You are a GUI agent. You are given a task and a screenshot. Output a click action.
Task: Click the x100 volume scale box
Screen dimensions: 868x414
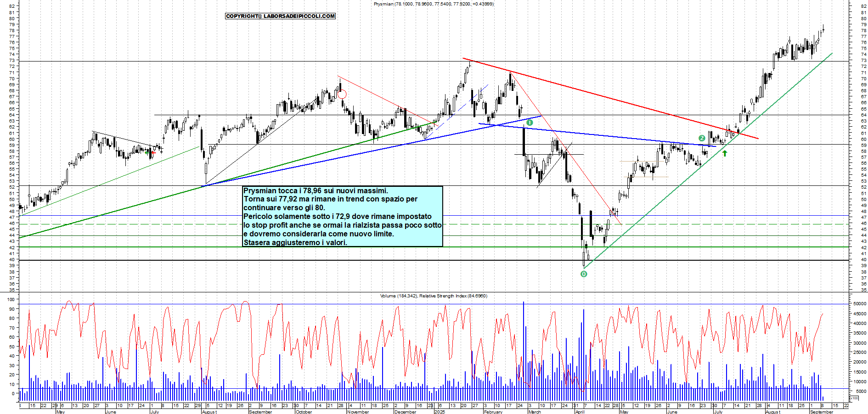pos(854,398)
